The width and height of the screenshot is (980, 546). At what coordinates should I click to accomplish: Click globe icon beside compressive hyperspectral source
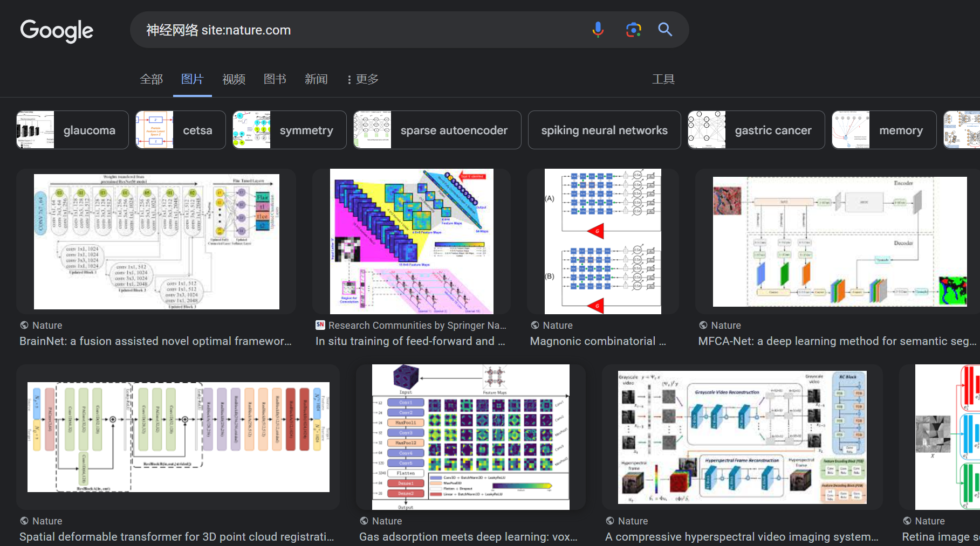(x=610, y=521)
